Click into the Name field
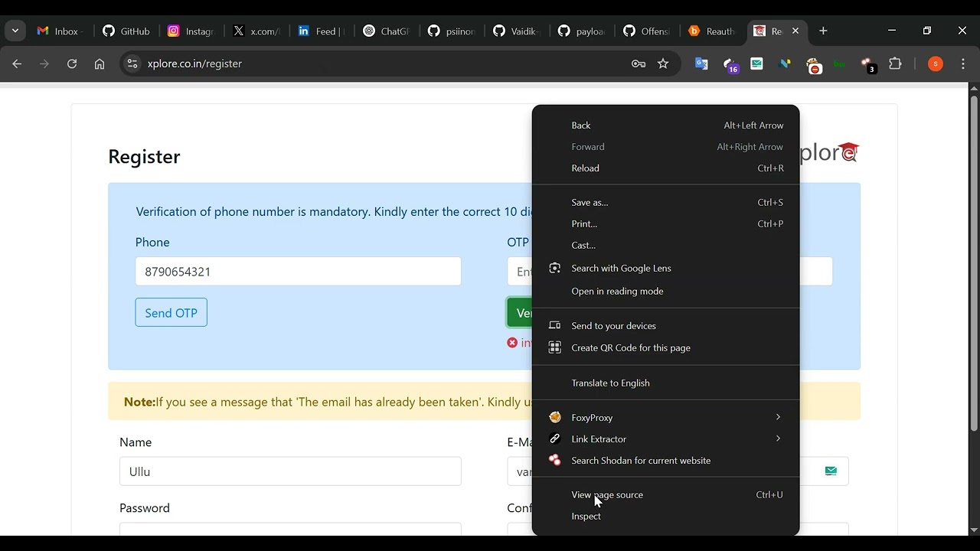 [x=290, y=471]
